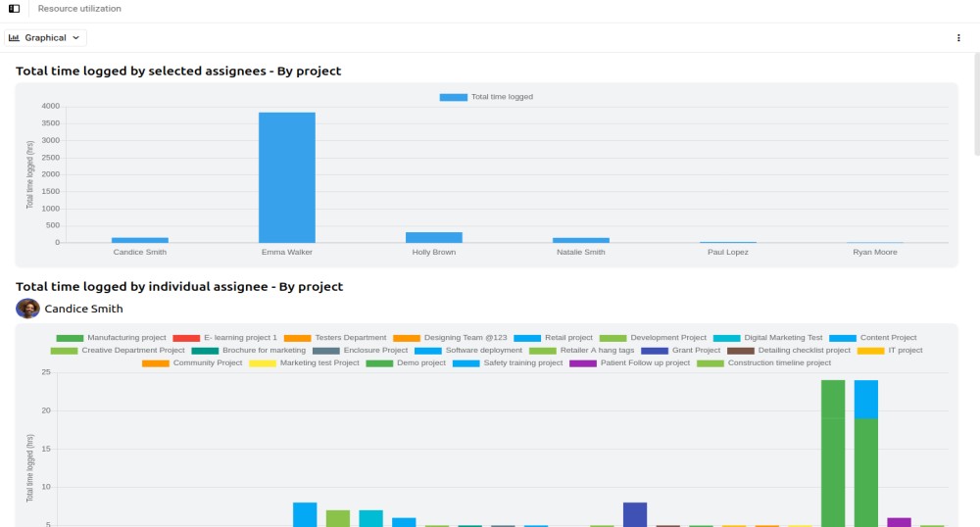
Task: Open the three-dot more options menu
Action: tap(958, 38)
